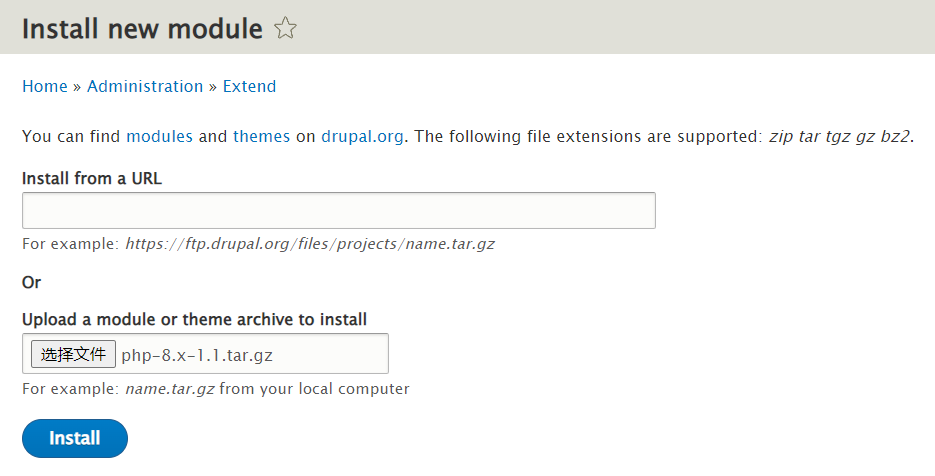Click the example ftp.drupal.org URL text
The width and height of the screenshot is (935, 476).
click(309, 243)
